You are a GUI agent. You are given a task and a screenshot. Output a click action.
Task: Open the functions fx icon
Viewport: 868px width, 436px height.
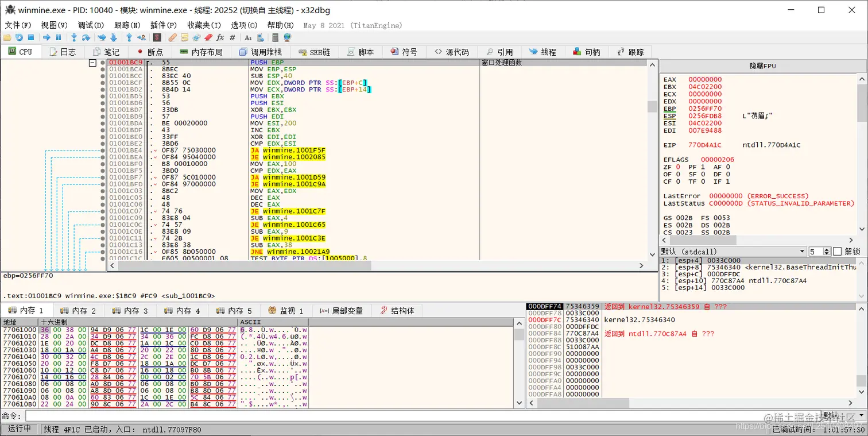click(220, 37)
